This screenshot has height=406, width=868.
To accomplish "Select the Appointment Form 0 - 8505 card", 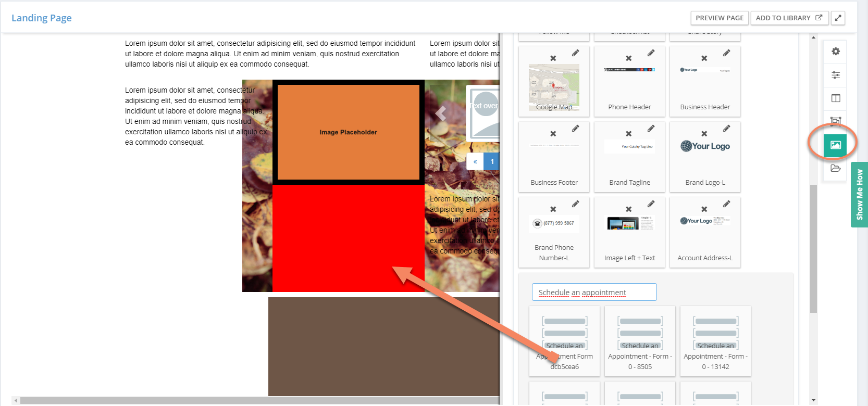I will 640,341.
